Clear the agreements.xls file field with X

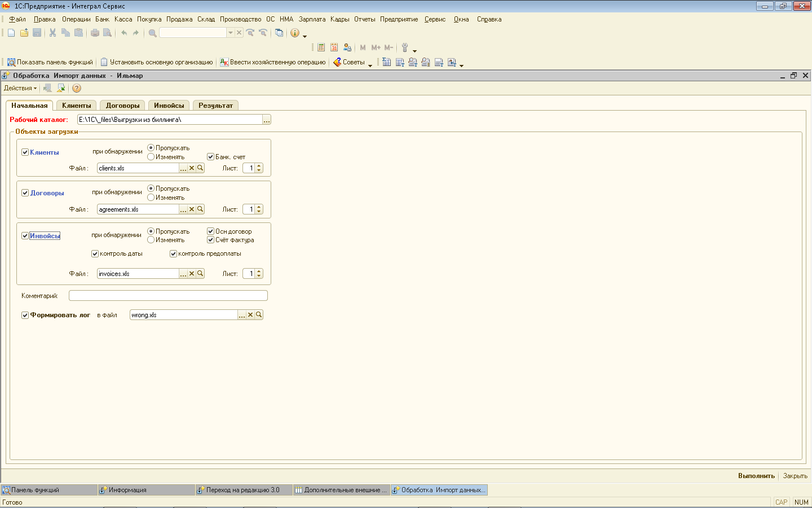tap(192, 209)
